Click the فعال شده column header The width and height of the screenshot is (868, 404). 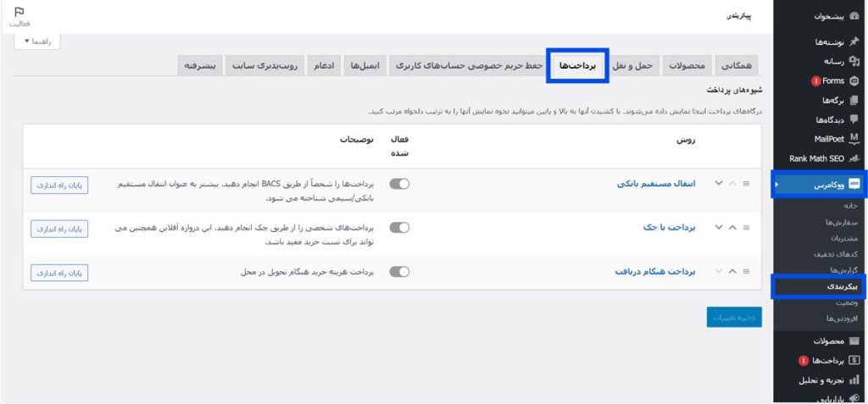click(x=399, y=147)
